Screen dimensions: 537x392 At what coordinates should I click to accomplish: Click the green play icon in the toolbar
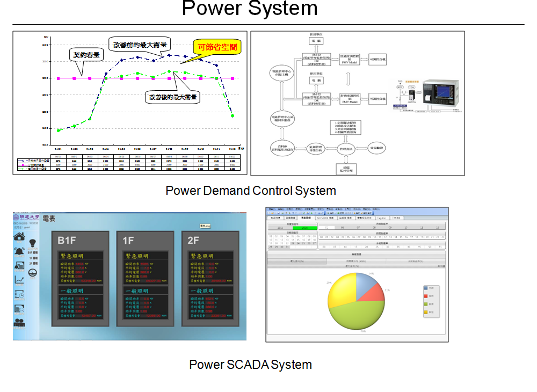click(329, 213)
